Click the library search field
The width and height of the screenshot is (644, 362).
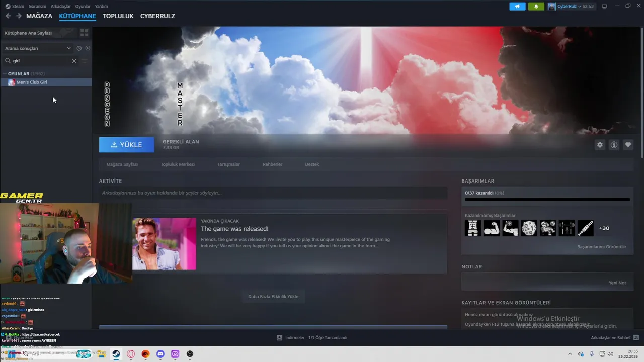coord(41,61)
